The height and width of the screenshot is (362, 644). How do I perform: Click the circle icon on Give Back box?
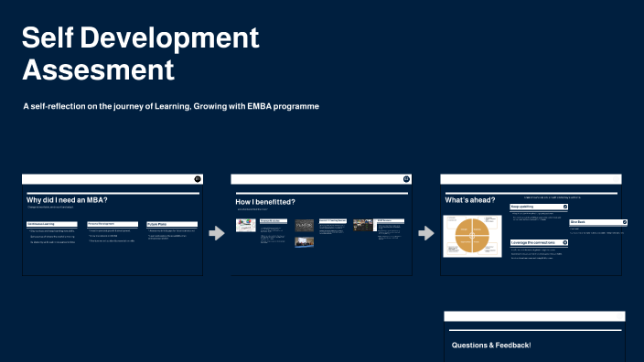pos(624,222)
